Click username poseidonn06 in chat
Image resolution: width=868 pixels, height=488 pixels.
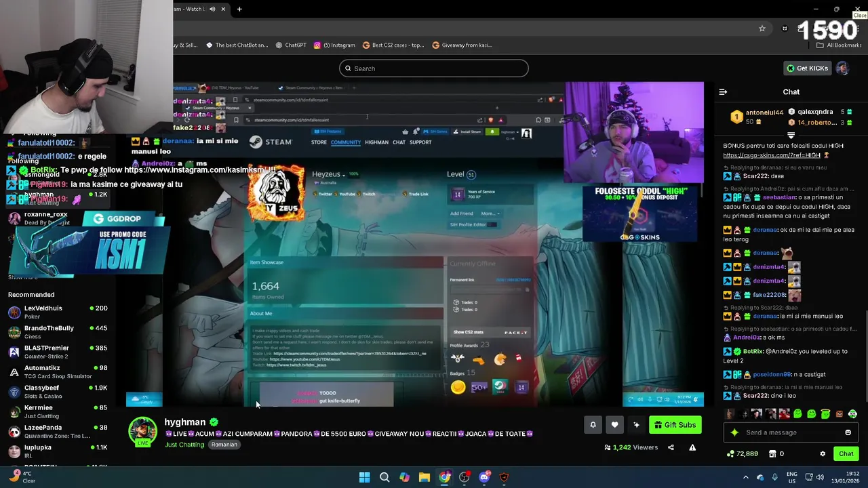point(772,374)
